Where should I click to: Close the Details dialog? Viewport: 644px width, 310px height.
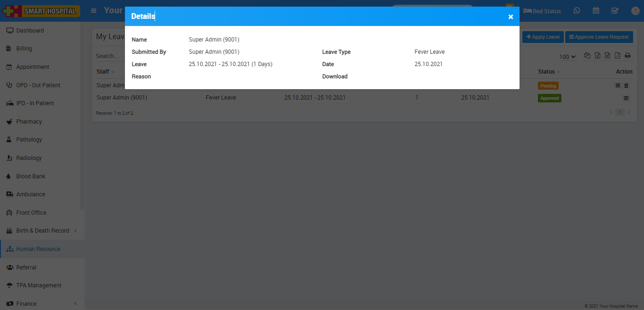(511, 17)
